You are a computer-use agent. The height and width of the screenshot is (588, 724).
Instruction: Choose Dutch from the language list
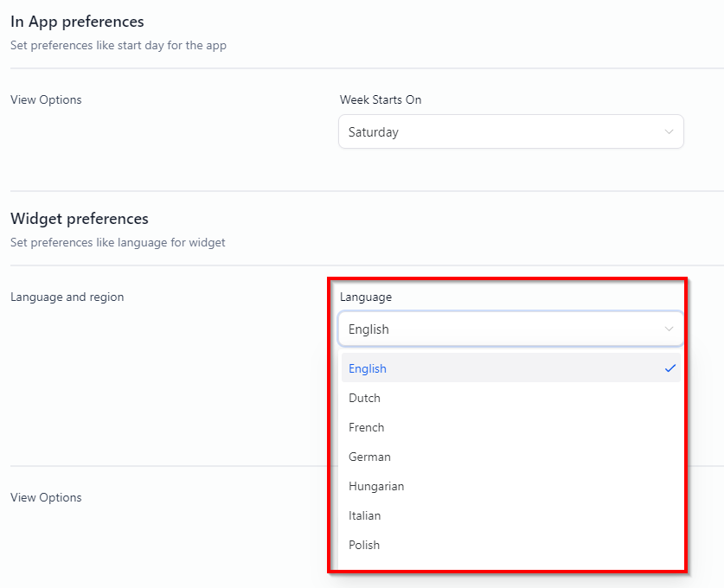point(364,398)
